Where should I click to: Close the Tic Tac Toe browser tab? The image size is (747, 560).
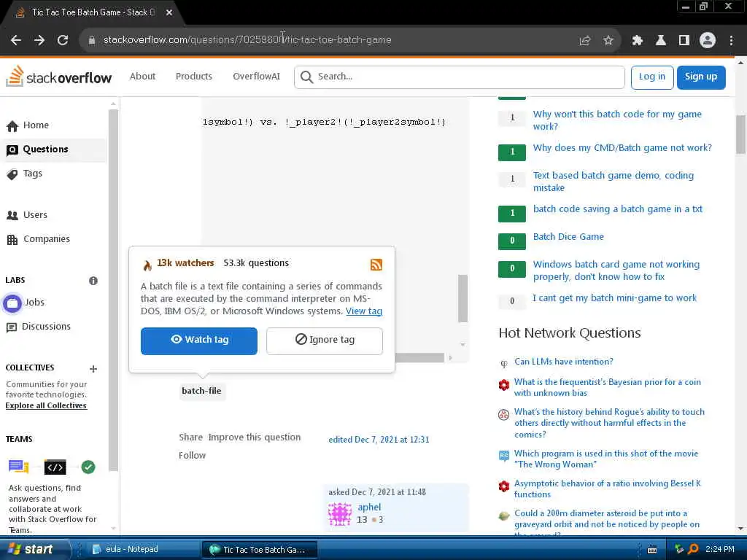(169, 12)
